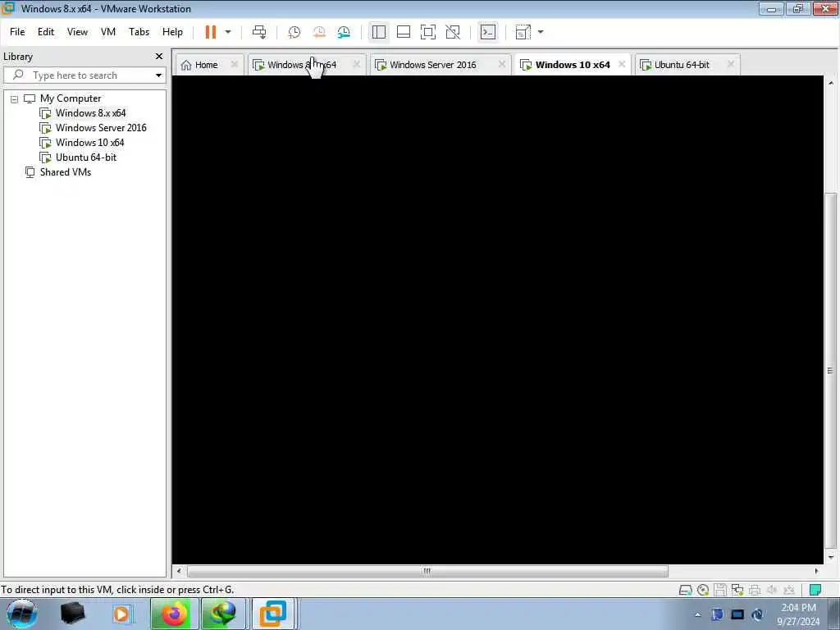
Task: Click the hard disk status bar icon
Action: coord(685,591)
